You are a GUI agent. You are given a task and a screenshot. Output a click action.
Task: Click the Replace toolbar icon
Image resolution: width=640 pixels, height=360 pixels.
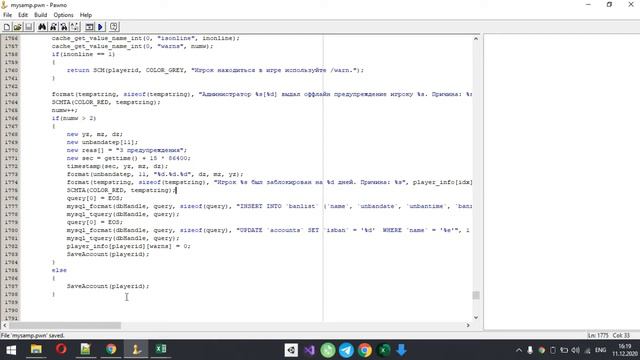64,27
